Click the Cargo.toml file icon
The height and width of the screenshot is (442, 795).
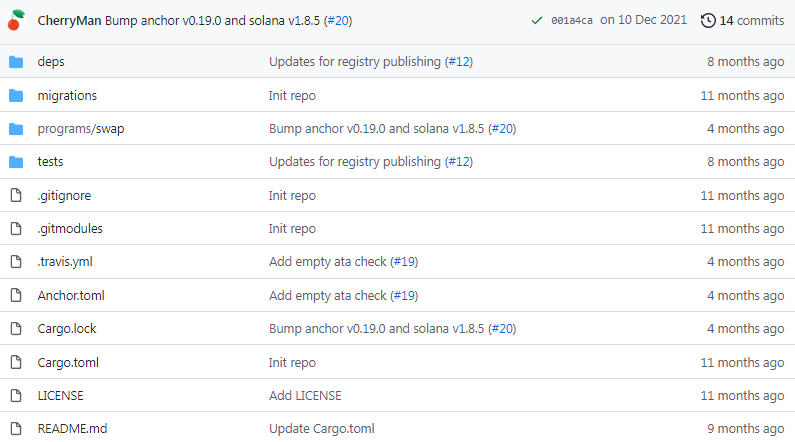point(16,362)
